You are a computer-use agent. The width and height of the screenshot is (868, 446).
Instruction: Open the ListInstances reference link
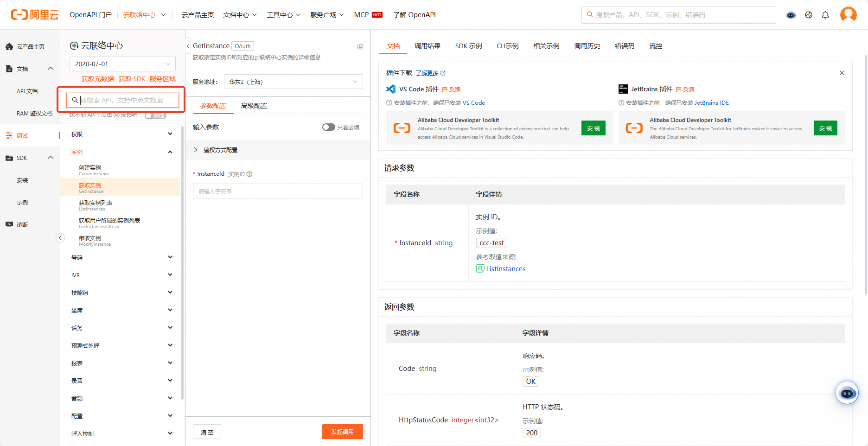pos(505,269)
